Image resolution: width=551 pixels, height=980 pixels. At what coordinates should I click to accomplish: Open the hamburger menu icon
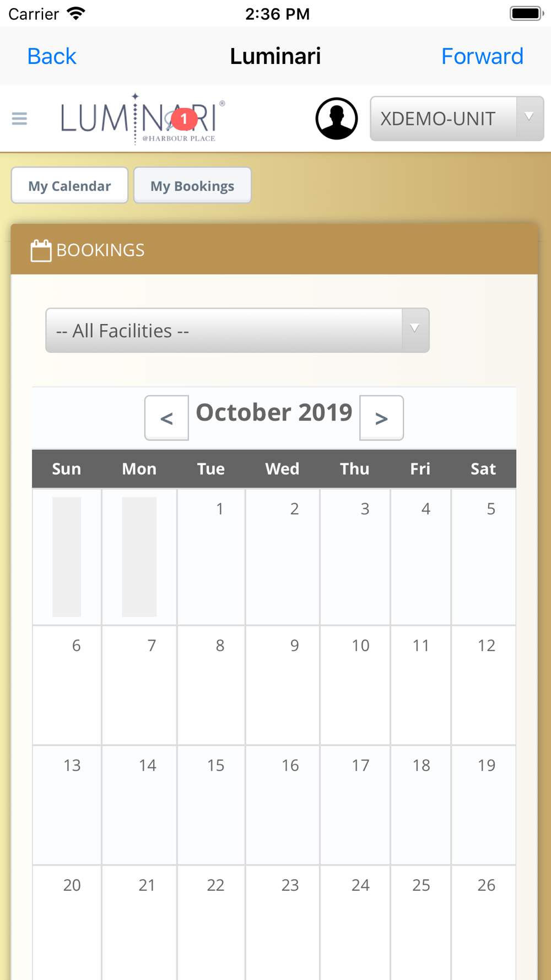(19, 119)
